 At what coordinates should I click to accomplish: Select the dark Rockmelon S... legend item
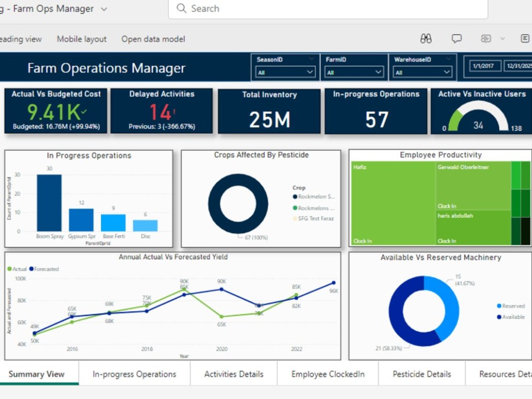coord(314,196)
